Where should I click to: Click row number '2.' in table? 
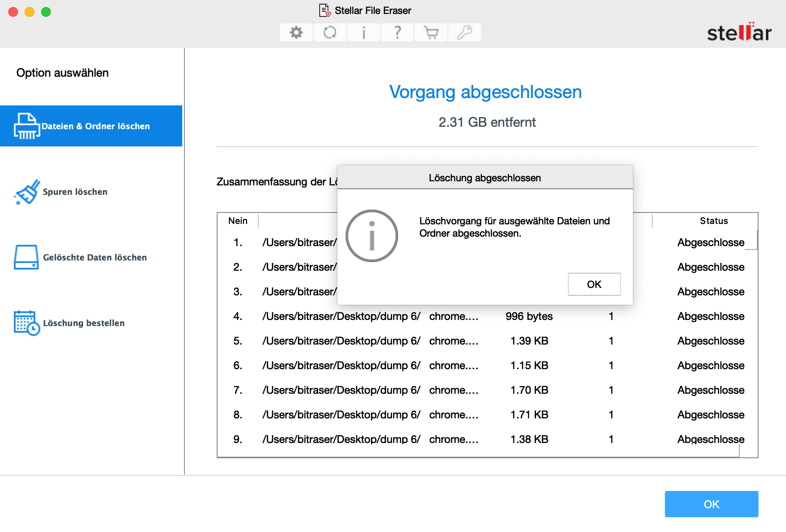coord(238,267)
